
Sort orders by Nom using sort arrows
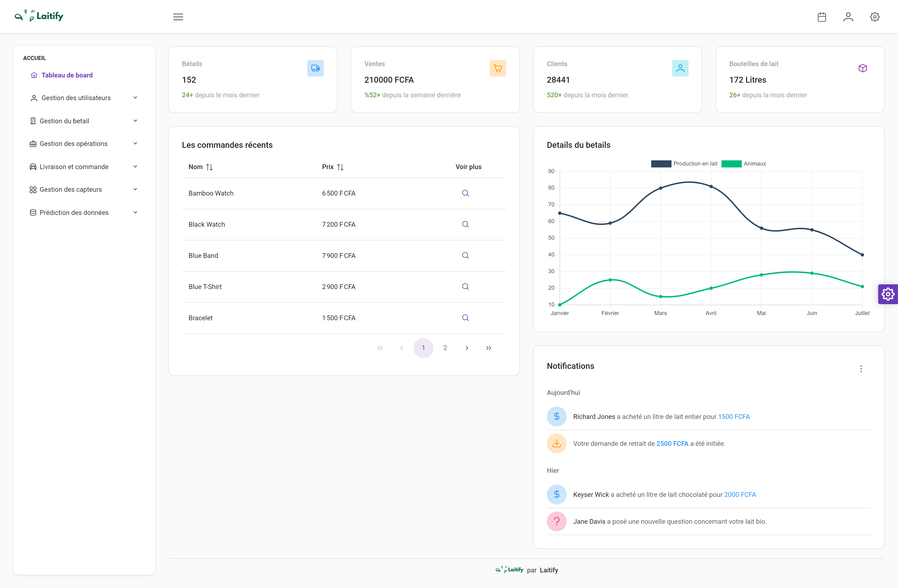[209, 167]
